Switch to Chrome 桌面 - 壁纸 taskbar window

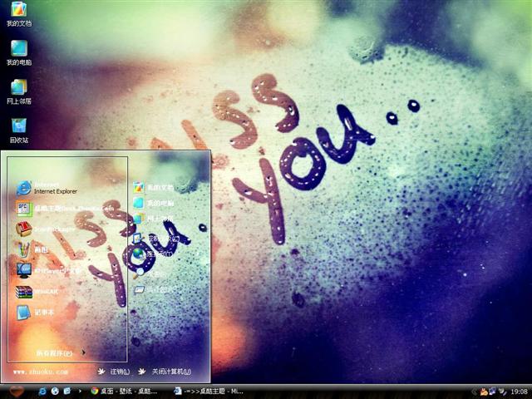pyautogui.click(x=124, y=392)
